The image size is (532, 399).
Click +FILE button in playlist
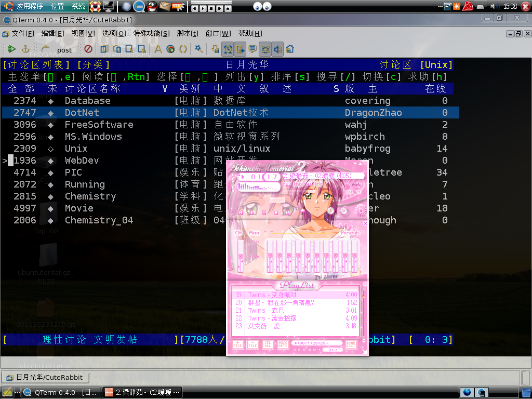coord(238,345)
